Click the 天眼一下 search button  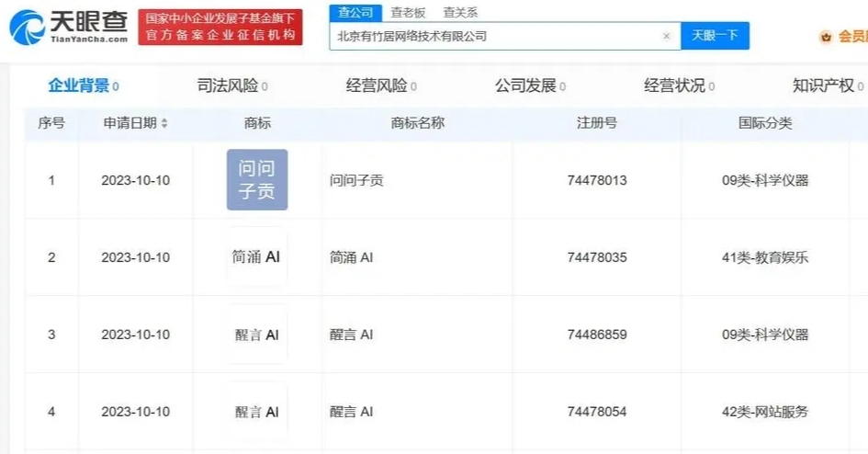coord(715,36)
